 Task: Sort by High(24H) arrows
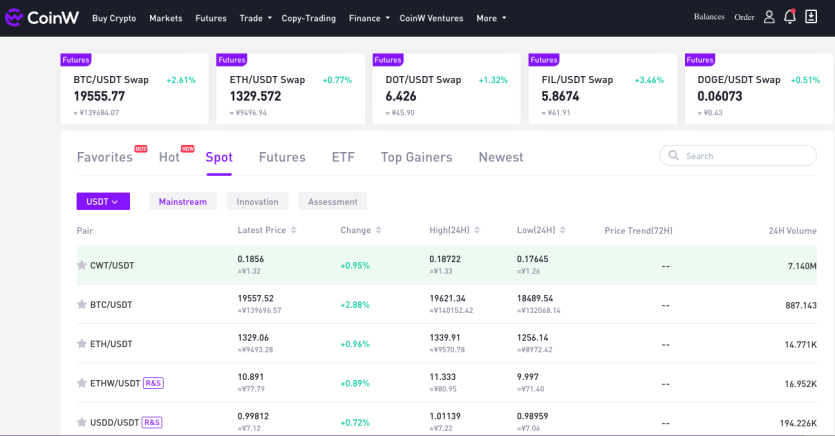click(x=477, y=230)
